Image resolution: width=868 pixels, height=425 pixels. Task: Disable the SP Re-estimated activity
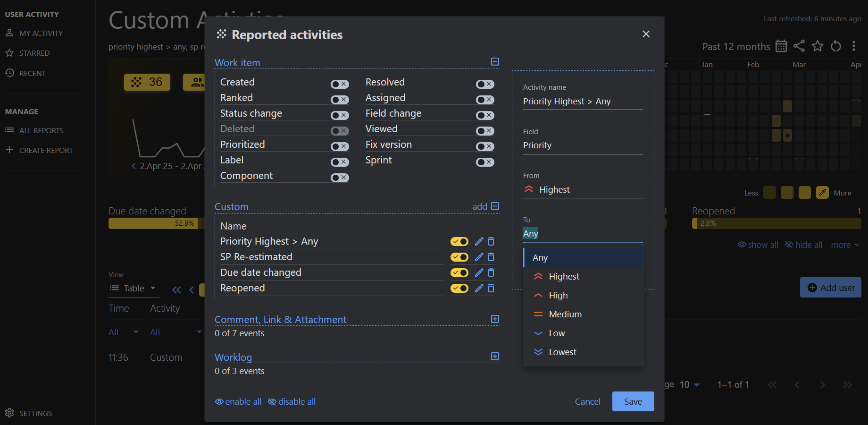pos(459,257)
